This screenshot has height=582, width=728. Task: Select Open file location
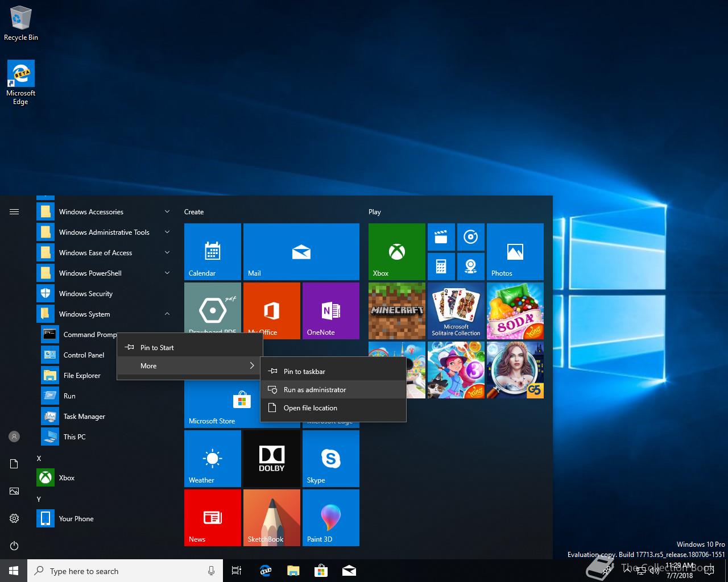pos(333,408)
